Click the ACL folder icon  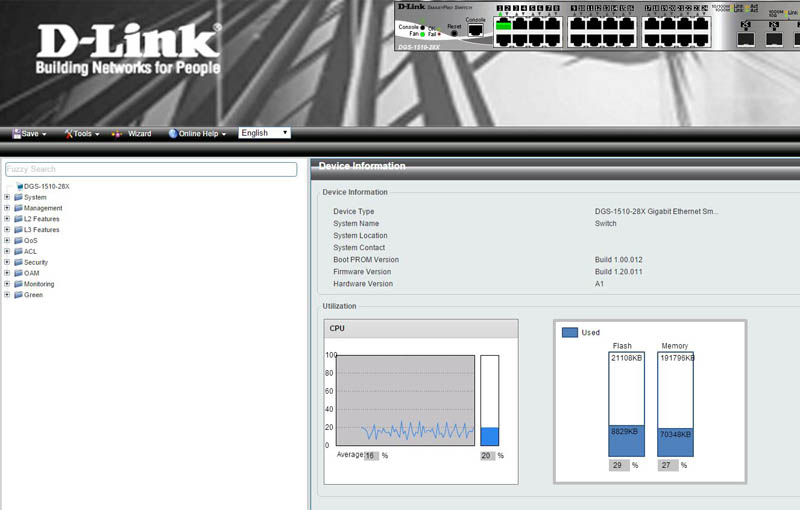tap(18, 251)
